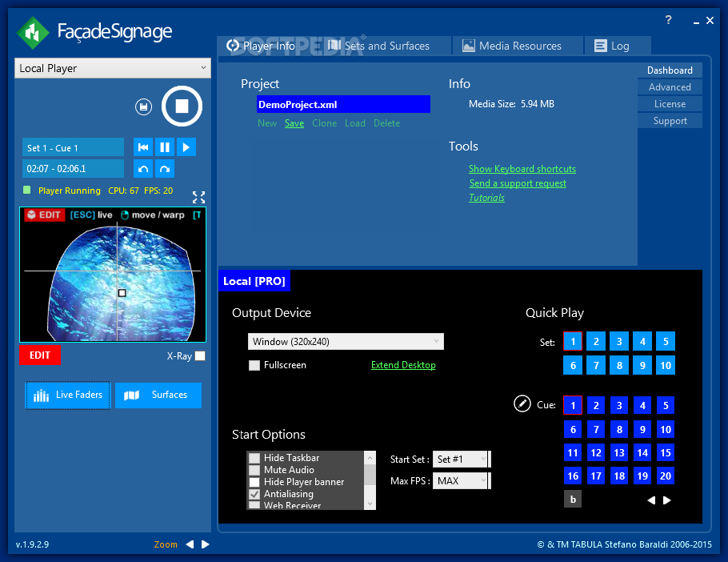Select the Support side tab

tap(670, 121)
